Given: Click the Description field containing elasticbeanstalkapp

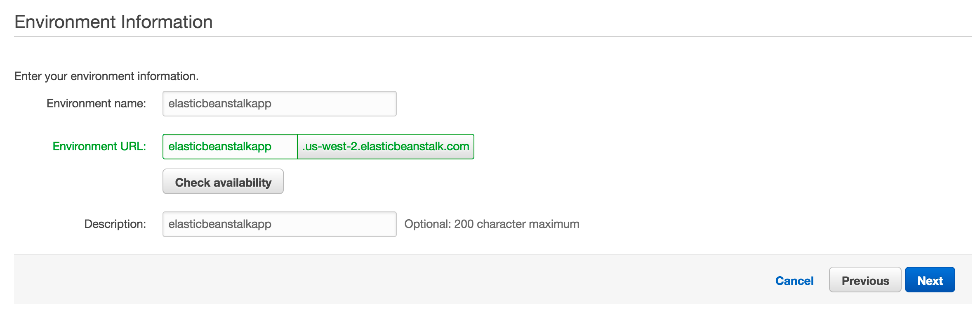Looking at the screenshot, I should click(x=279, y=224).
